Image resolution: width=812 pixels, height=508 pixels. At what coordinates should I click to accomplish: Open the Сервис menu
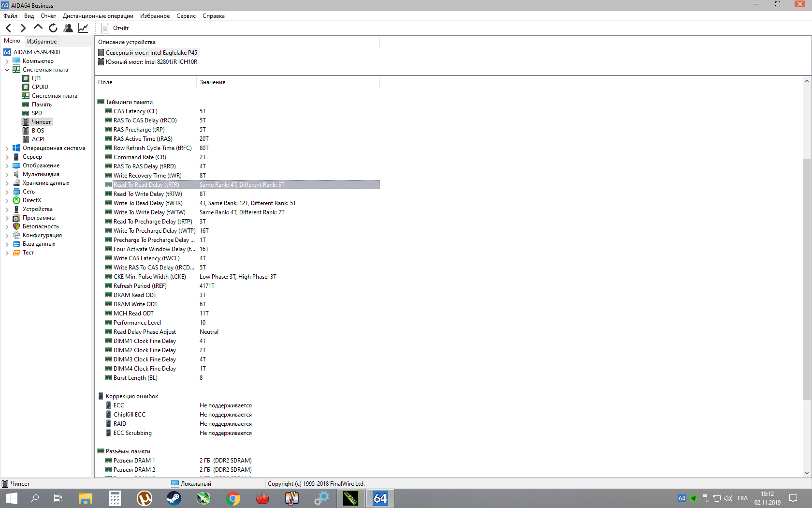point(186,16)
